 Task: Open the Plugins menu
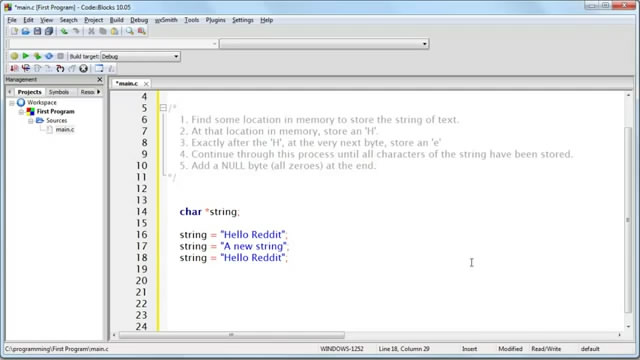(216, 20)
